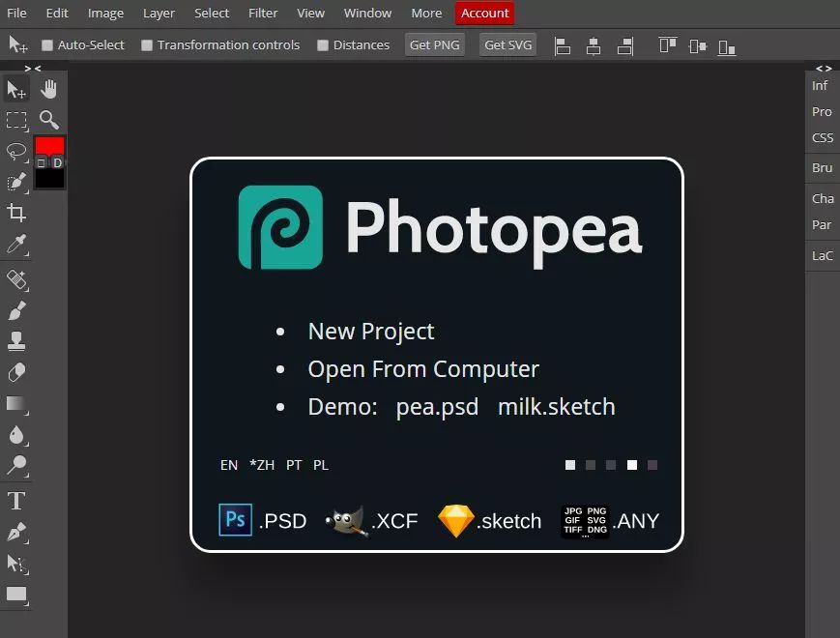Open the Edit menu

point(57,13)
